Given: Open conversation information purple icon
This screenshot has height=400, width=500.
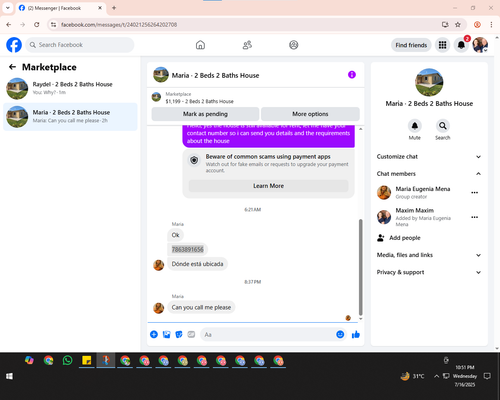Looking at the screenshot, I should [352, 75].
